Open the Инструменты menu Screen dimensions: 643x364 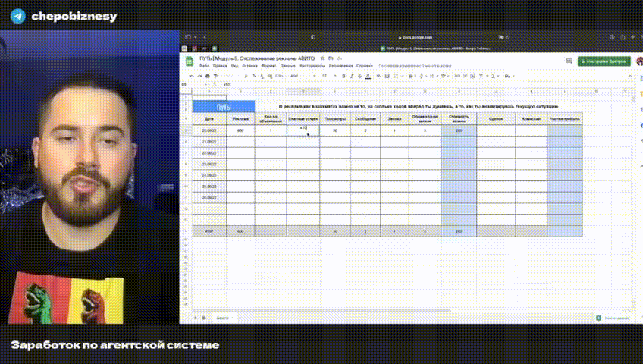(312, 65)
